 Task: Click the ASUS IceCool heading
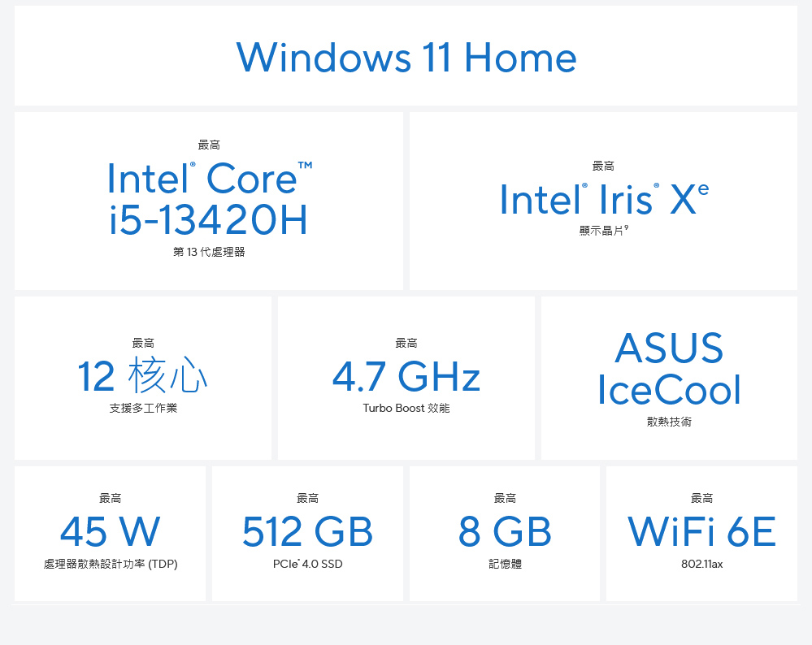[x=669, y=369]
